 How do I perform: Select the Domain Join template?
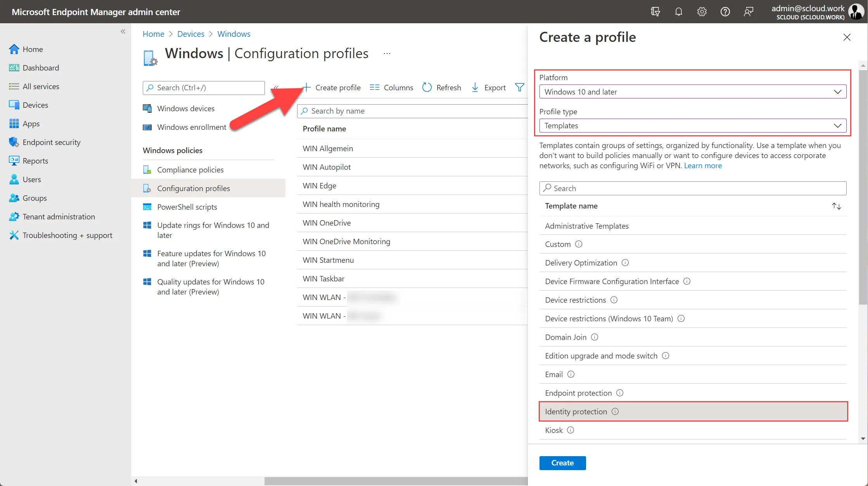pos(693,337)
